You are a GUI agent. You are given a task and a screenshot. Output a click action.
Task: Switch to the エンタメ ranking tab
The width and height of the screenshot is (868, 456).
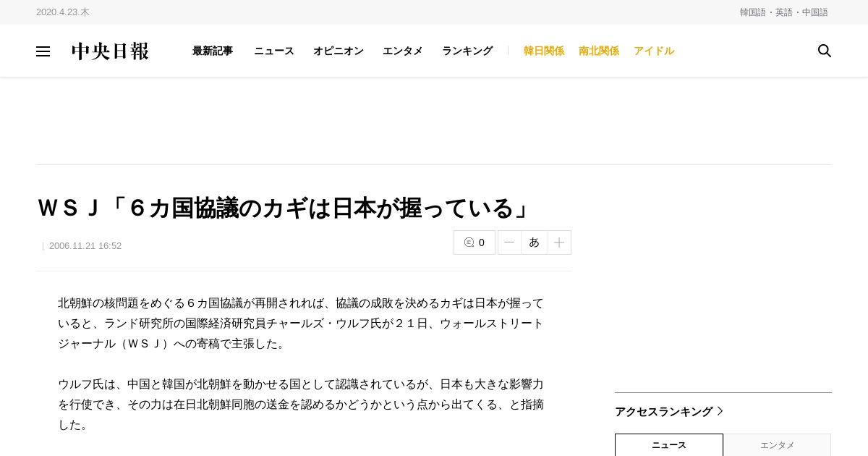(x=777, y=445)
